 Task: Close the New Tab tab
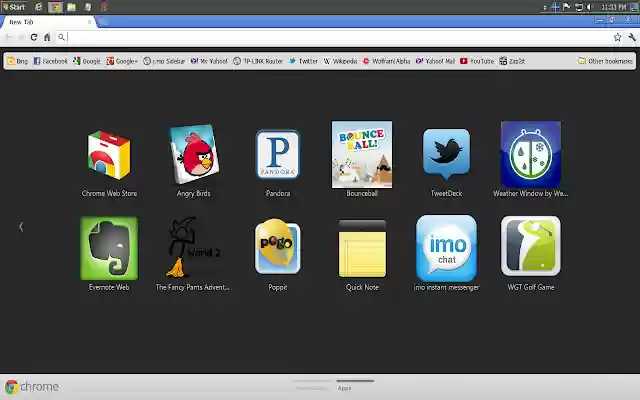tap(89, 22)
